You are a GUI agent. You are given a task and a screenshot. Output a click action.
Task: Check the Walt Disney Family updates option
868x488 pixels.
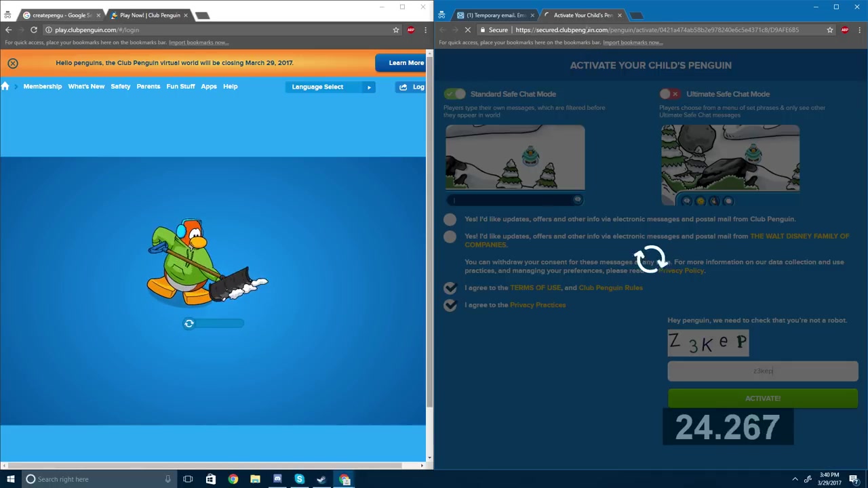tap(450, 237)
